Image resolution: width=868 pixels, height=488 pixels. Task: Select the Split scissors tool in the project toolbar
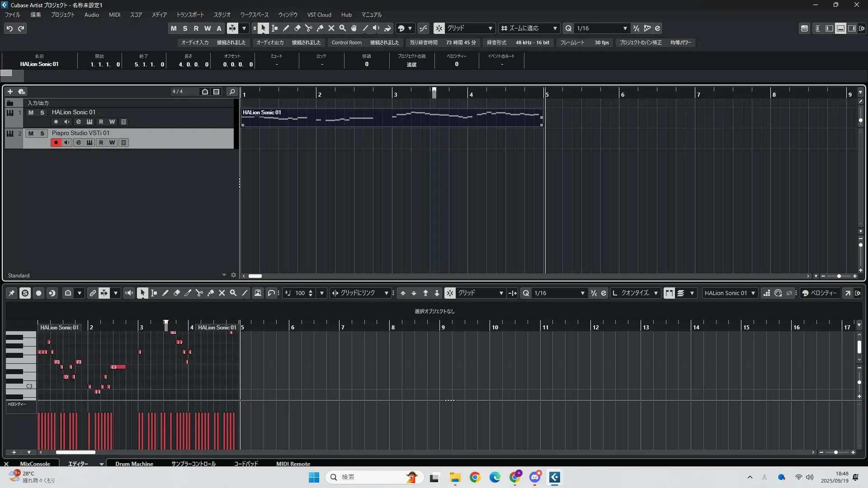pos(309,28)
